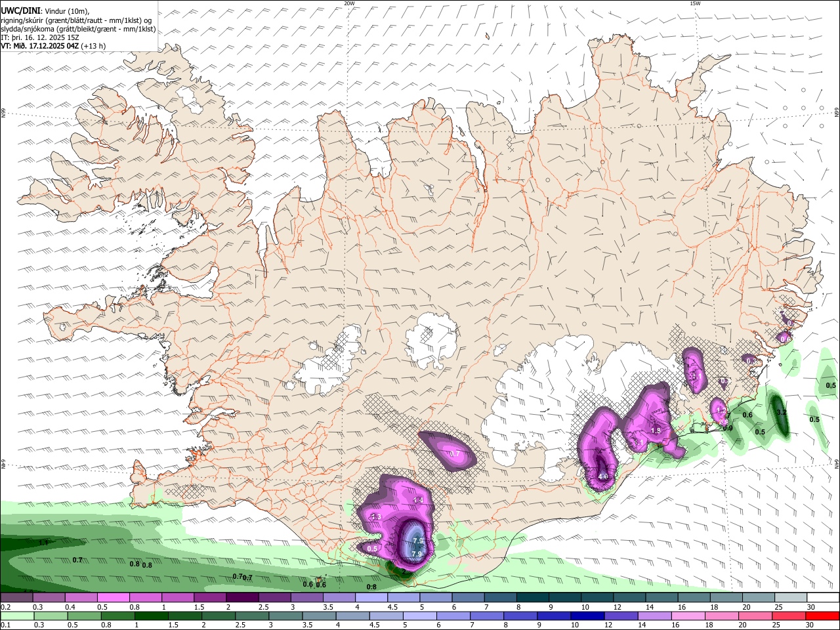Pick the 7 medium blue swatch in the bottom legend row
The height and width of the screenshot is (630, 840).
487,616
